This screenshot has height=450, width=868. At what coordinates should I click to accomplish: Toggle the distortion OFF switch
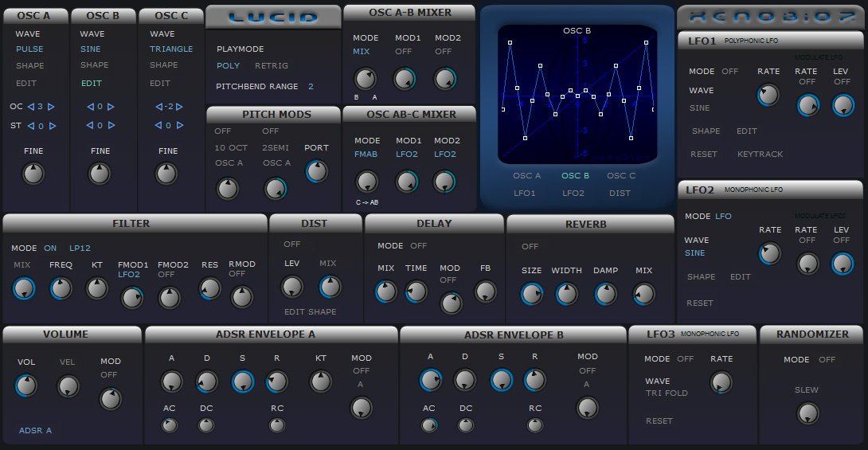291,244
